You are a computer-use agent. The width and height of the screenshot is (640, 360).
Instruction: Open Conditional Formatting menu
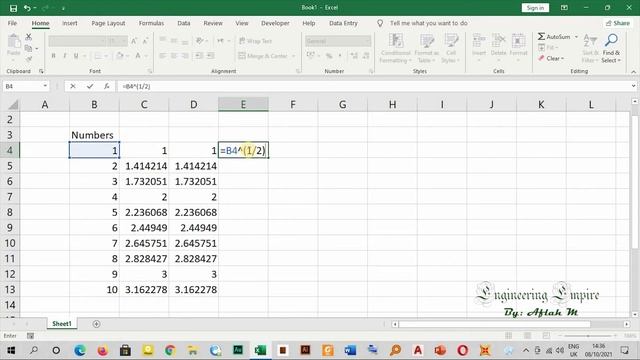coord(395,49)
